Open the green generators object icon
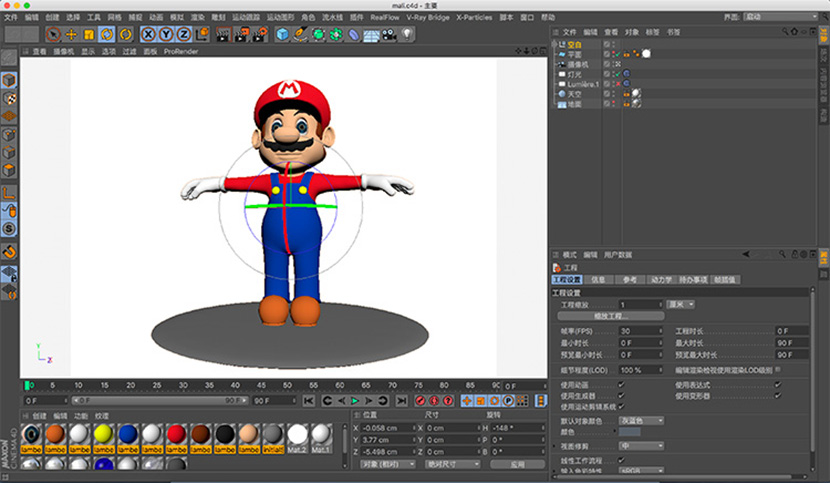This screenshot has width=830, height=483. 318,34
